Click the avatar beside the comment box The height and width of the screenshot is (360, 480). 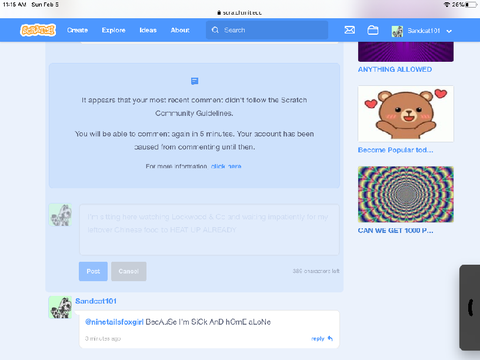[x=60, y=215]
